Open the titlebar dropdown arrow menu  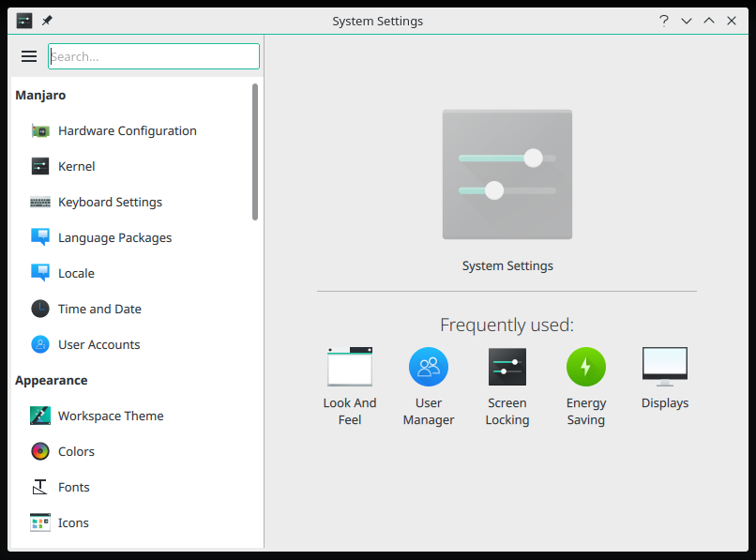click(687, 20)
